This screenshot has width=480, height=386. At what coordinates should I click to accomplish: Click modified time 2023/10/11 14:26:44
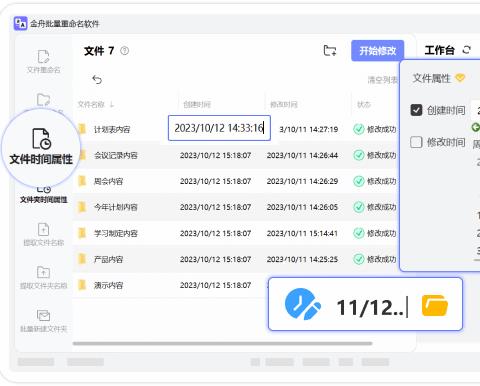click(302, 155)
